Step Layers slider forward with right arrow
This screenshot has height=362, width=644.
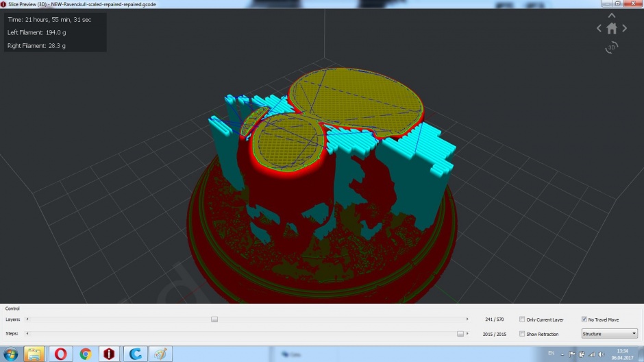coord(467,319)
